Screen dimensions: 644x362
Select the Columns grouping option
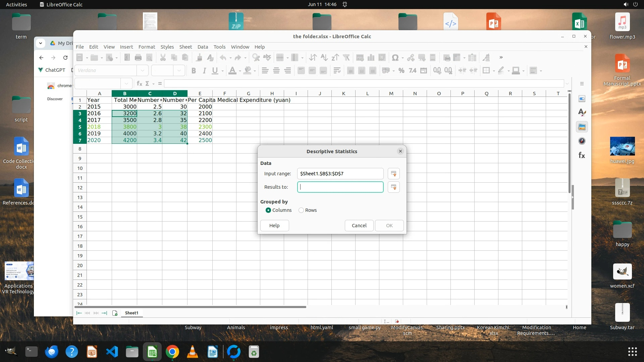[x=268, y=210]
